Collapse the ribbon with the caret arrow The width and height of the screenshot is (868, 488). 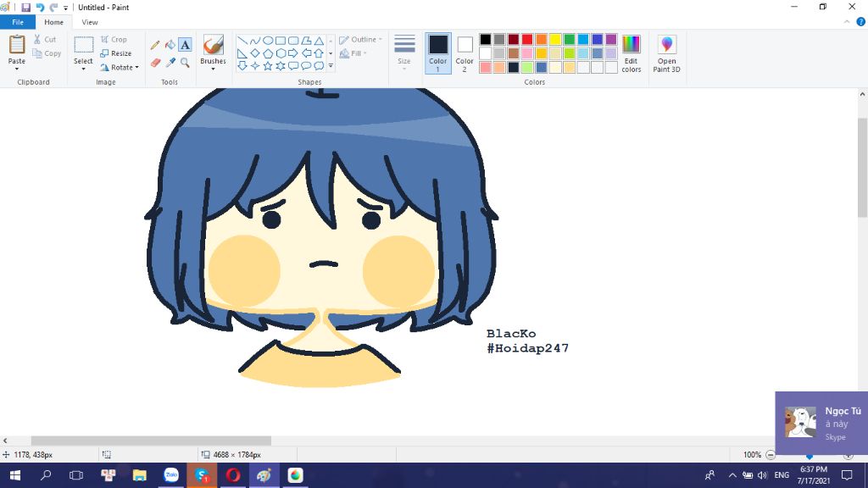847,22
